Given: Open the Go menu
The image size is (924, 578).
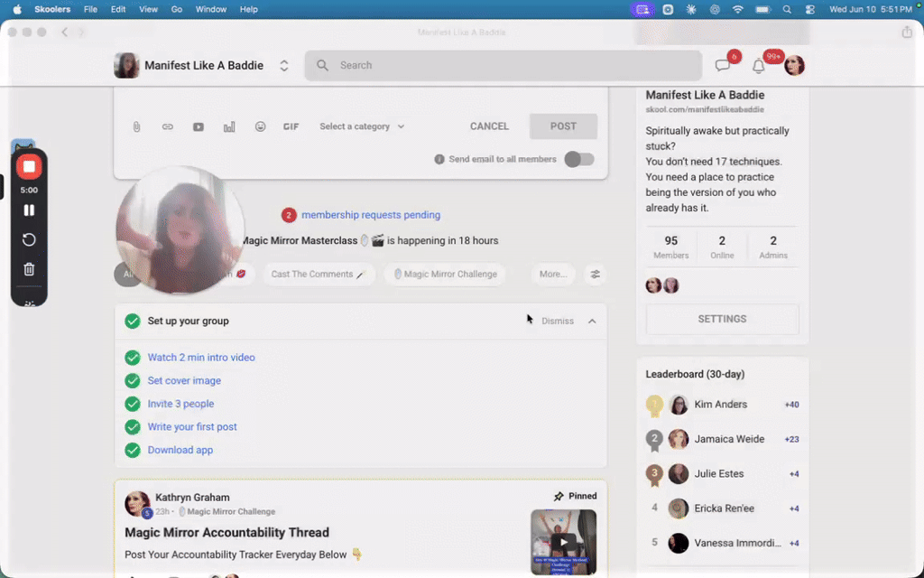Looking at the screenshot, I should coord(176,9).
